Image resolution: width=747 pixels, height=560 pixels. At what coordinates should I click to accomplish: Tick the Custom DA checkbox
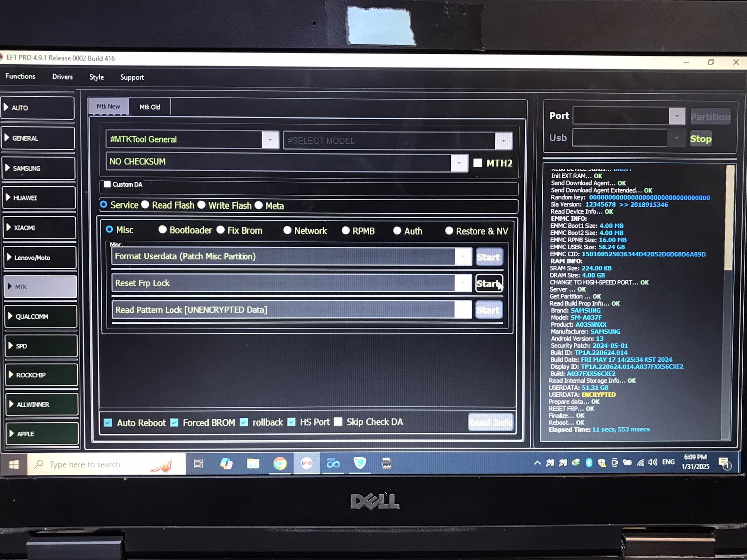[x=107, y=184]
